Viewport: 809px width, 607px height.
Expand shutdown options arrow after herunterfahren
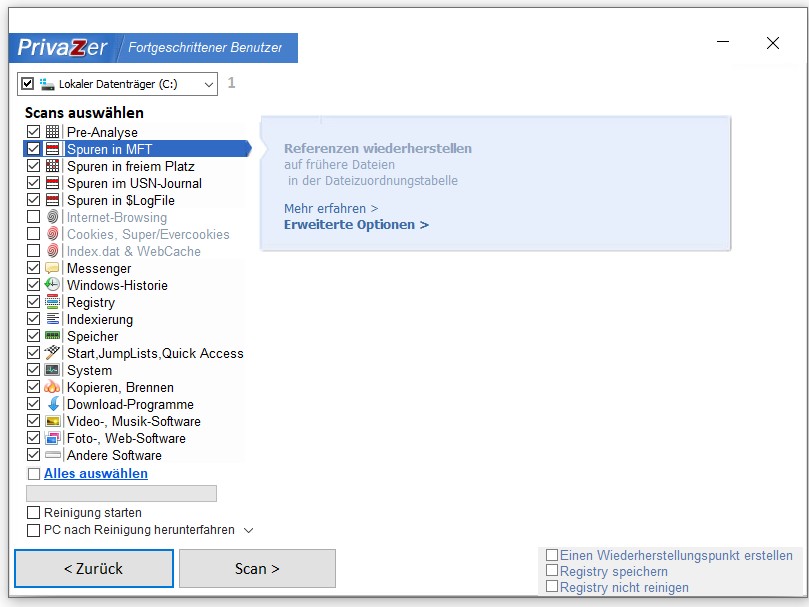(248, 530)
